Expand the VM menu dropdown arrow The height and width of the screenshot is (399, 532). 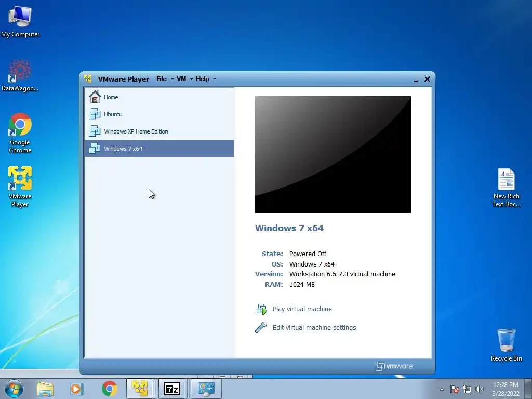pos(191,79)
